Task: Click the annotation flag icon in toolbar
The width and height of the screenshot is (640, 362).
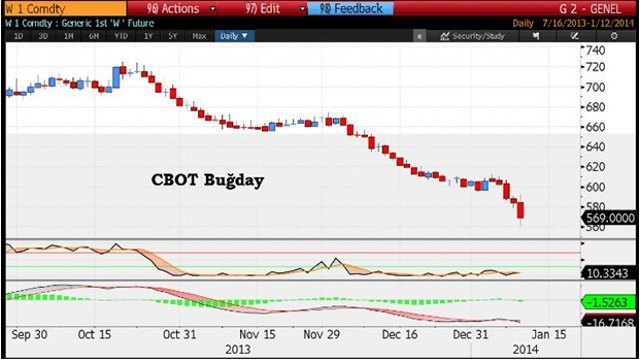Action: 536,36
